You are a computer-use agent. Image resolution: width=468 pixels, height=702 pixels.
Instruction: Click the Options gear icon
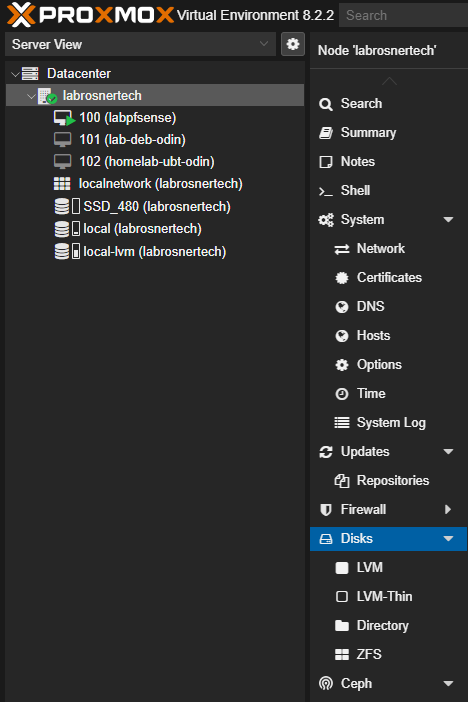[342, 365]
